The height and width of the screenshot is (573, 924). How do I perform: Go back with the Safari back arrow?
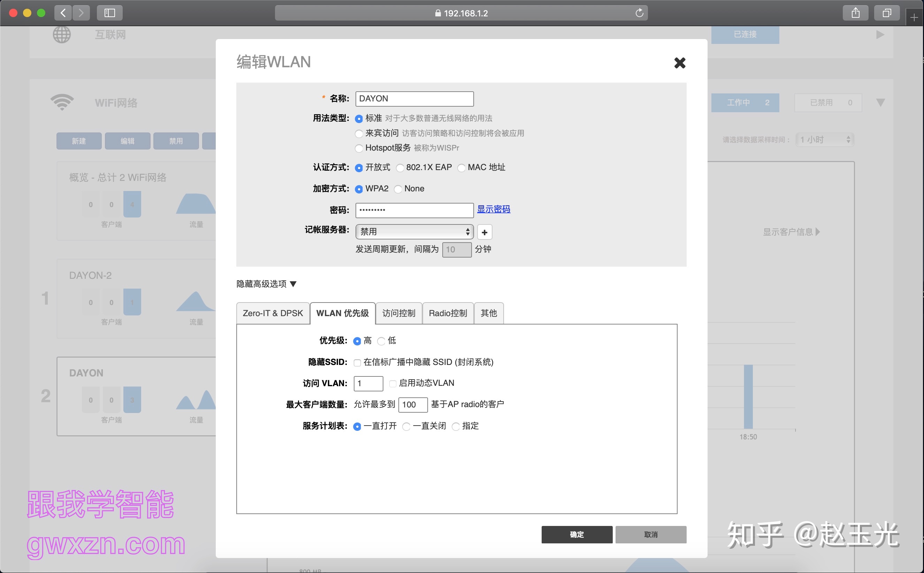tap(63, 13)
